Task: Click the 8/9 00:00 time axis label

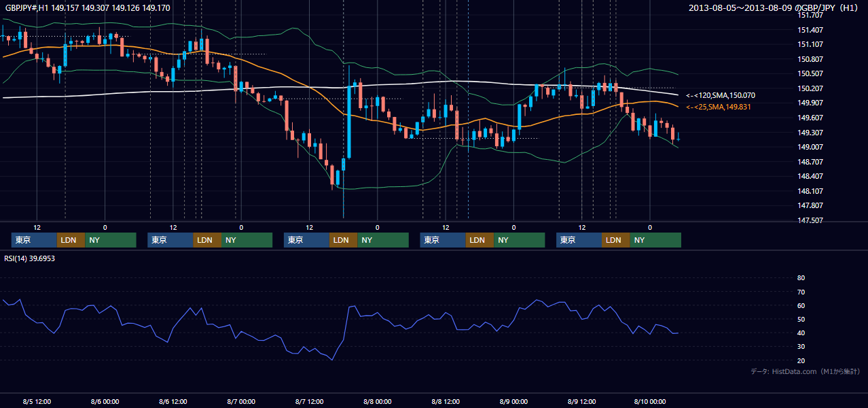Action: [x=513, y=401]
